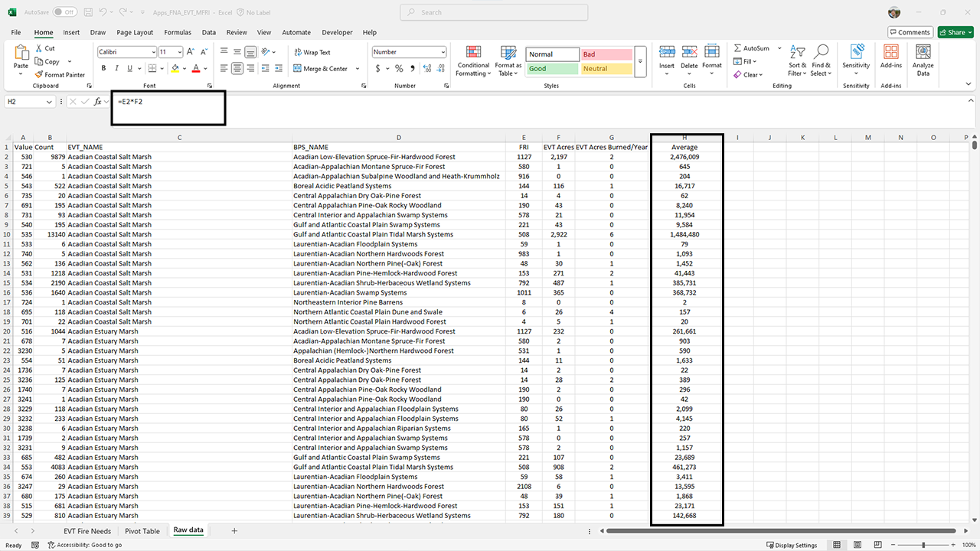Toggle italic formatting
The width and height of the screenshot is (980, 551).
(x=116, y=68)
